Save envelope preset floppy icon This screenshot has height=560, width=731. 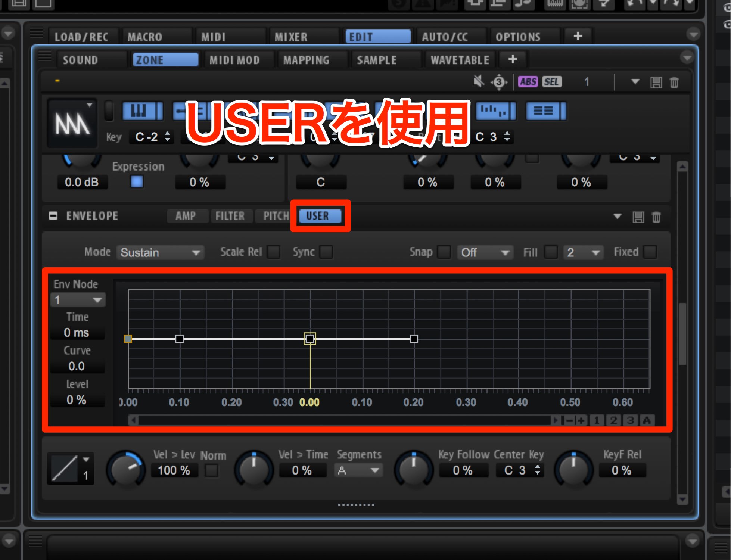(638, 217)
